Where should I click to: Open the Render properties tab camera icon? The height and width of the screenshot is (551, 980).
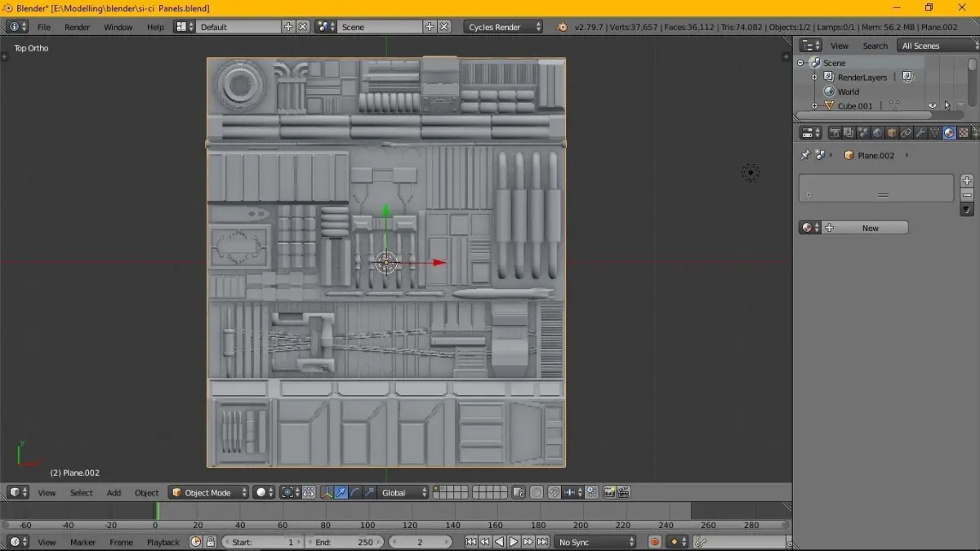835,133
